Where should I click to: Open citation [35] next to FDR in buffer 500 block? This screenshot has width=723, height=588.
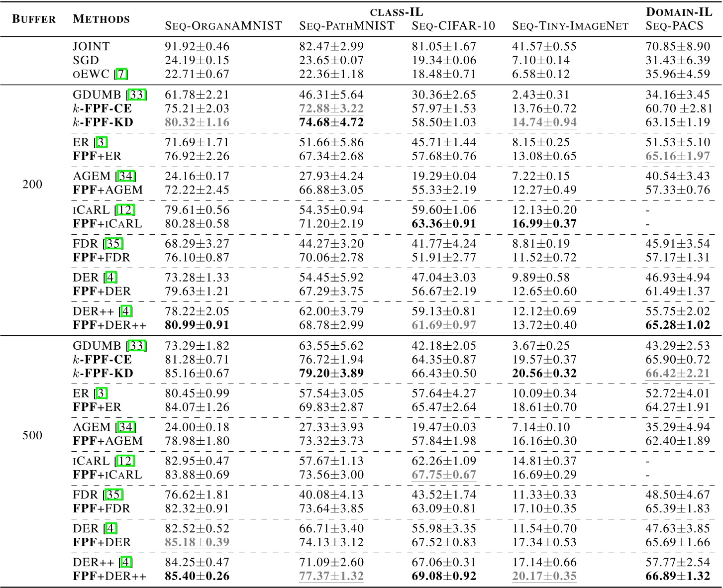[113, 494]
